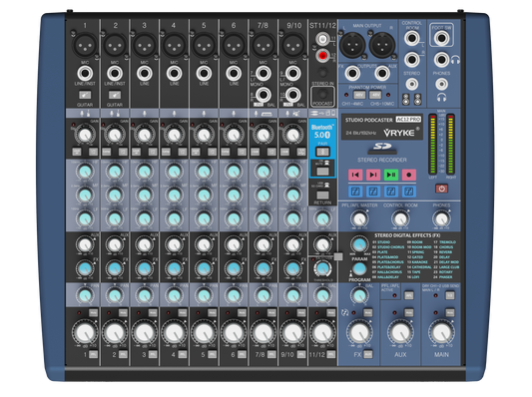Click the FX master level knob
Screen dimensions: 532x397
pos(359,332)
